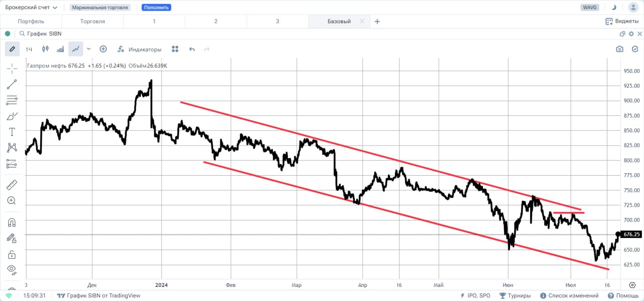
Task: Open the Индикаторы indicators menu
Action: [140, 49]
